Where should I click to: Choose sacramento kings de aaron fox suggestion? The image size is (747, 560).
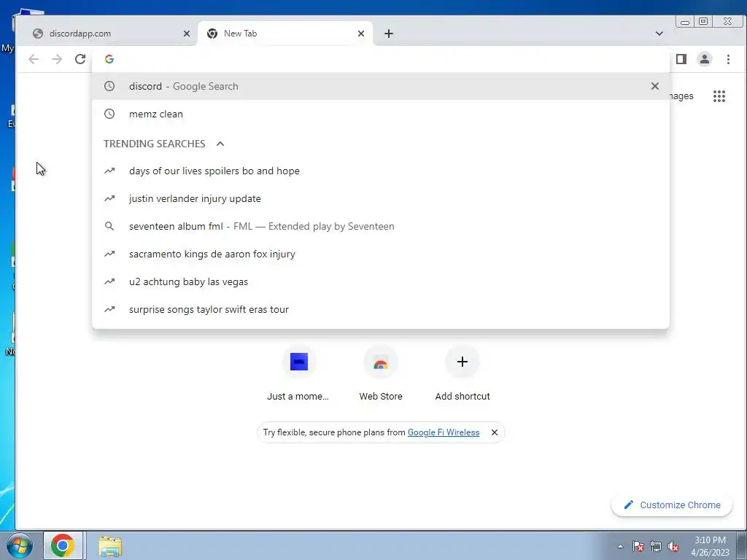381,254
